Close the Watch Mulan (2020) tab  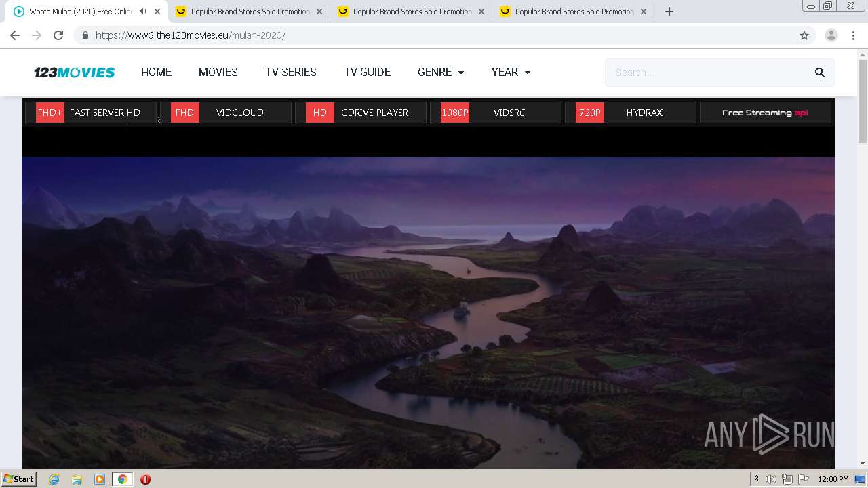(x=157, y=12)
